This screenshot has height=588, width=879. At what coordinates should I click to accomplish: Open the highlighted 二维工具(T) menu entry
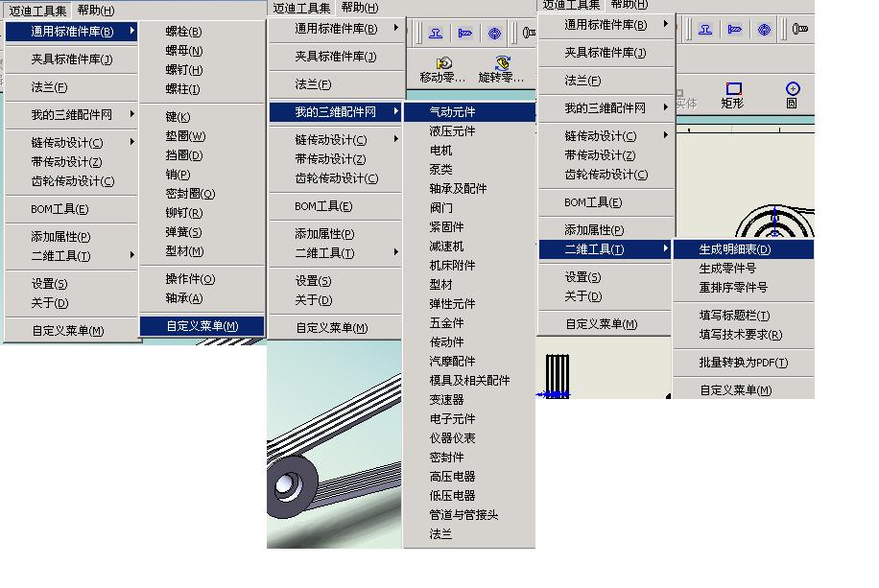coord(605,249)
